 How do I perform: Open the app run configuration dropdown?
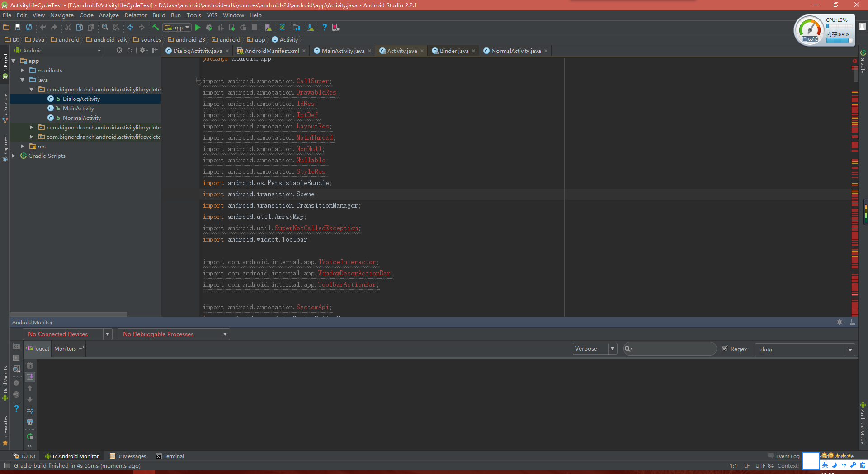point(177,28)
